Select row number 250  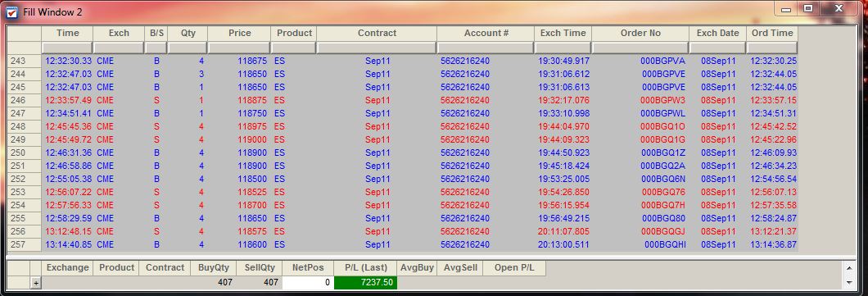24,153
